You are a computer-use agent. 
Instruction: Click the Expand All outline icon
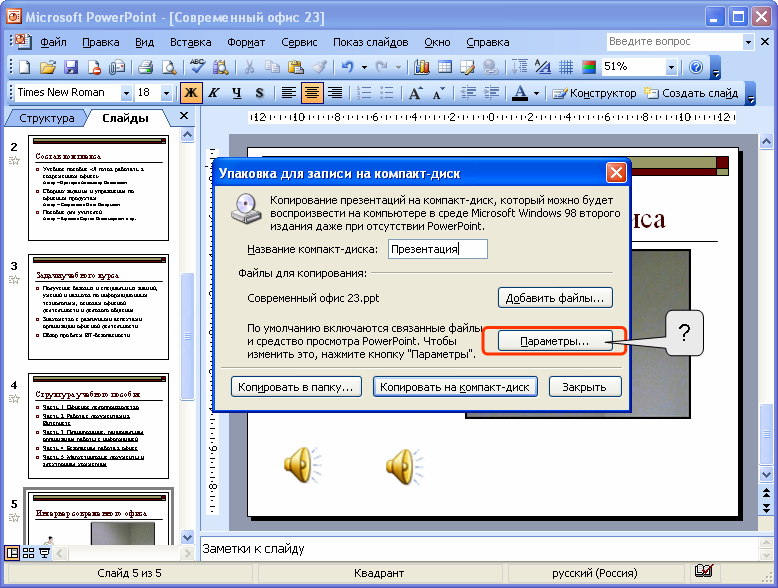click(519, 67)
